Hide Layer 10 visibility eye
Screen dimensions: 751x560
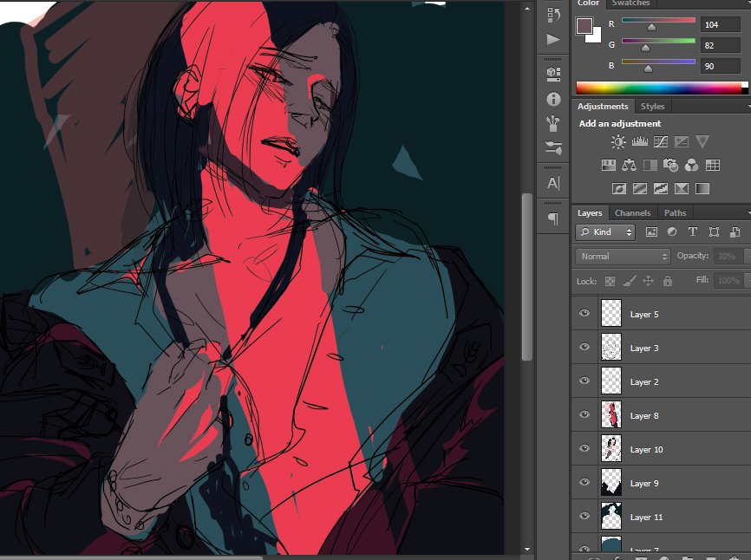(x=584, y=448)
